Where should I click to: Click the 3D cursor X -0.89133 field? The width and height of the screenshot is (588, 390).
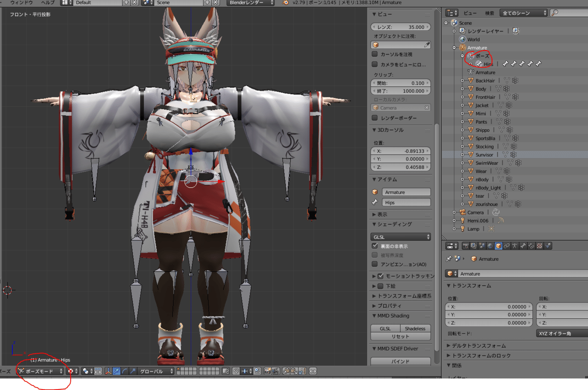pyautogui.click(x=401, y=151)
